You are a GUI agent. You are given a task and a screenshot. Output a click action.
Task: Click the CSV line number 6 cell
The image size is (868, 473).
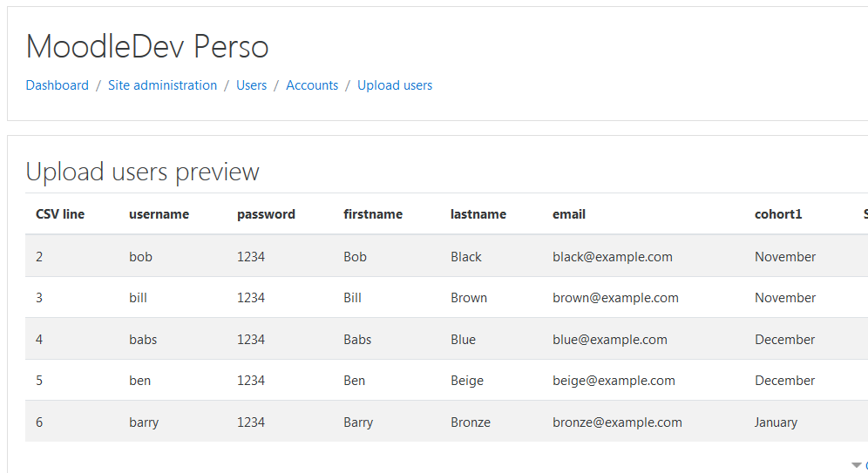pos(39,422)
